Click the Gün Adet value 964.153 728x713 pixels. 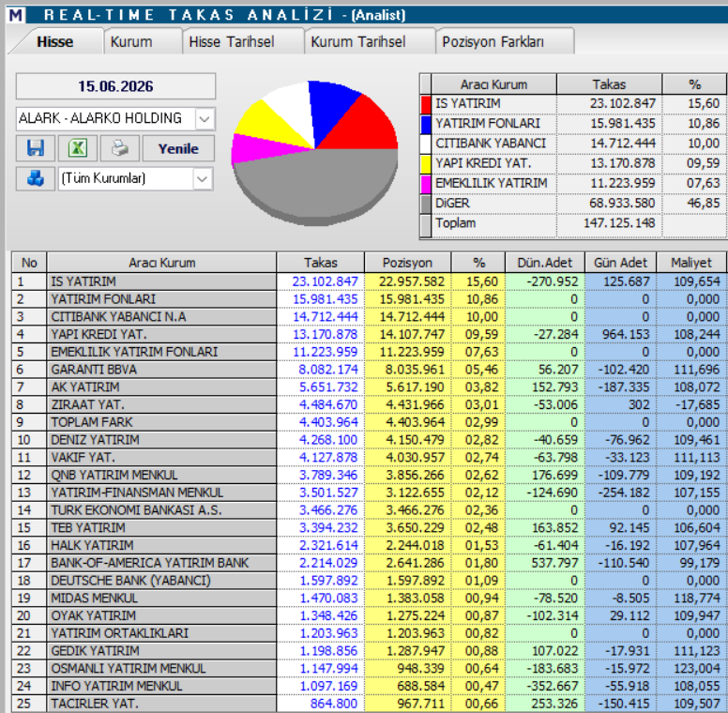click(x=626, y=335)
